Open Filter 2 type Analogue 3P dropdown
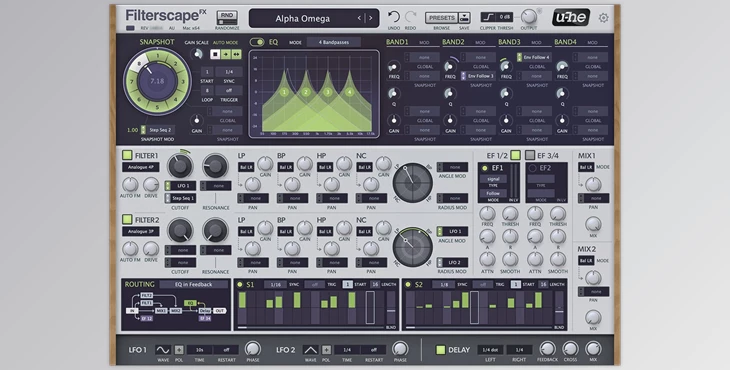The height and width of the screenshot is (370, 730). point(141,231)
